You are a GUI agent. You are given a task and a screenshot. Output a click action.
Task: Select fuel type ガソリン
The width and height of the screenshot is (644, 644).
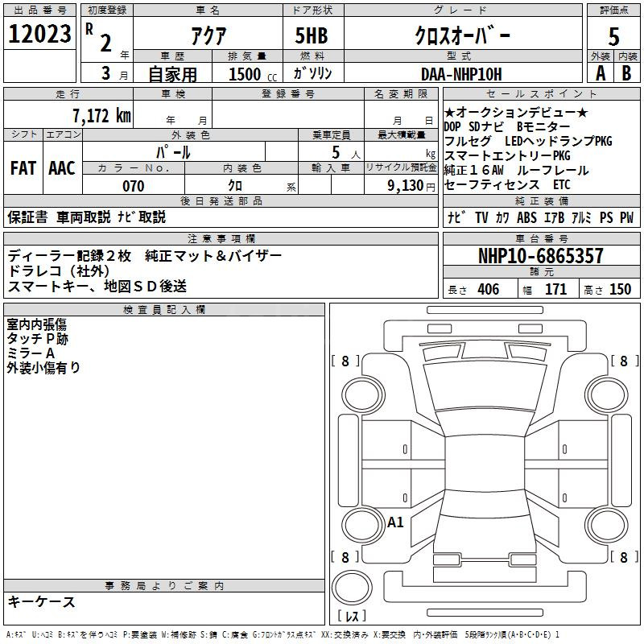[312, 73]
